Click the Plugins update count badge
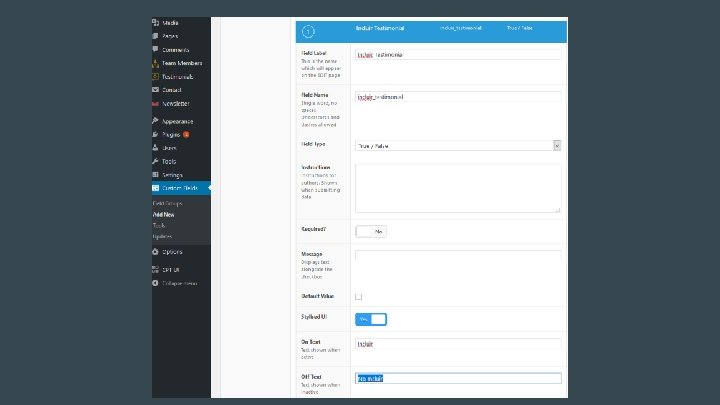720x405 pixels. pyautogui.click(x=186, y=135)
